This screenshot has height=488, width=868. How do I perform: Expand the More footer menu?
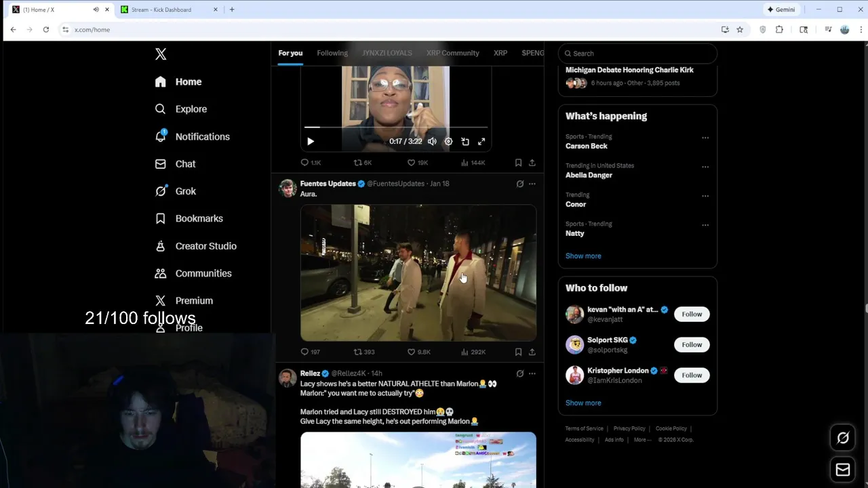click(x=642, y=440)
